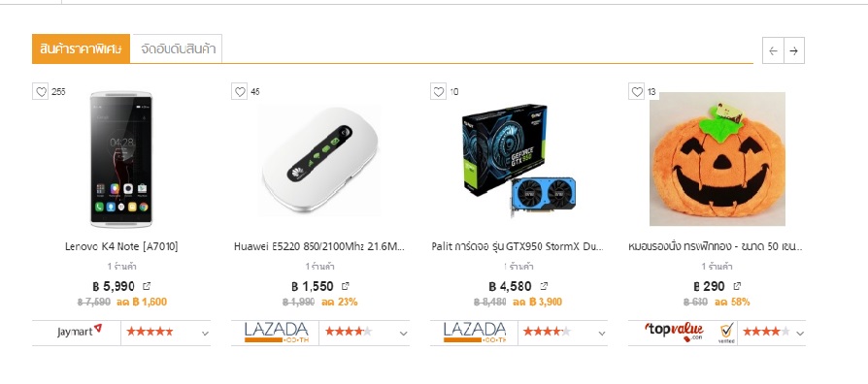Open external link icon beside ฿ 1,550
The height and width of the screenshot is (384, 868).
click(346, 286)
